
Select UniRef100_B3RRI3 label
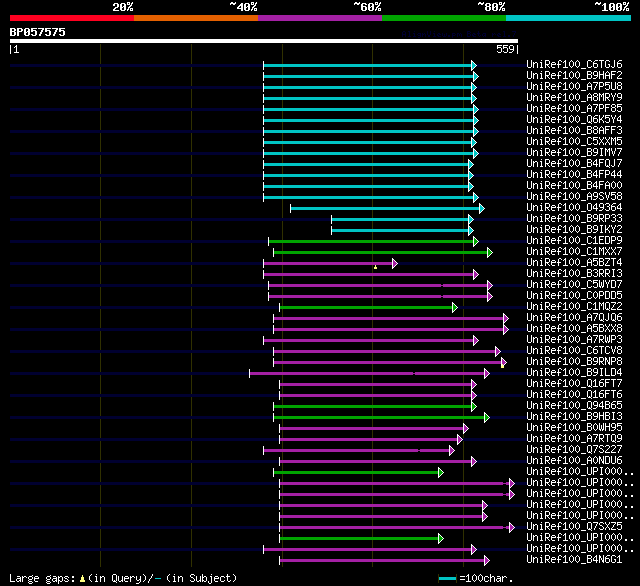coord(574,274)
